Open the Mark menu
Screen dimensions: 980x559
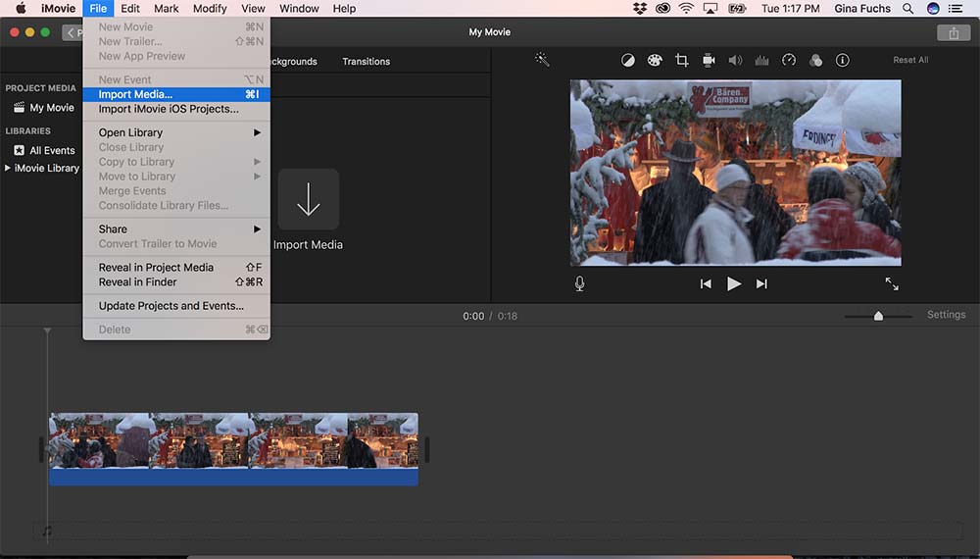[167, 8]
